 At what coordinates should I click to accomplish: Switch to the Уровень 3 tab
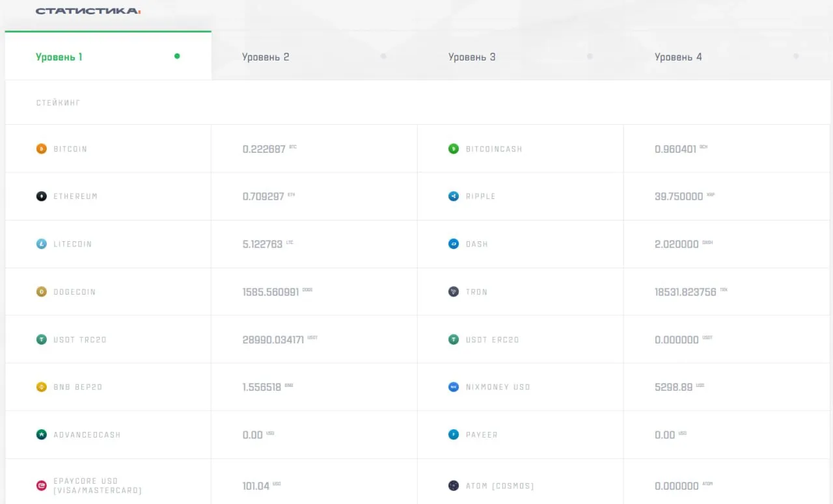pyautogui.click(x=521, y=56)
